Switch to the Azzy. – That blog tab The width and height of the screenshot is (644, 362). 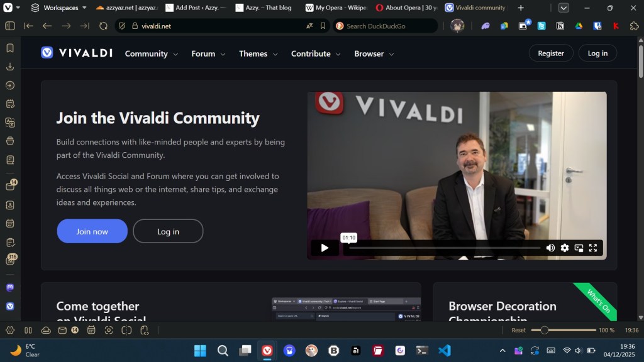click(x=267, y=8)
